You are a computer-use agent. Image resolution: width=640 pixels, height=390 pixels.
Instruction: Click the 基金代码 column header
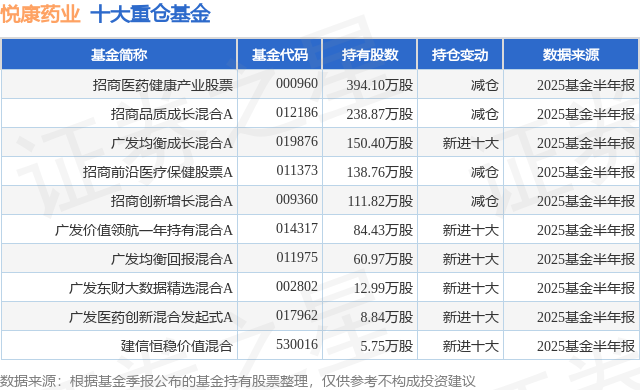pyautogui.click(x=280, y=55)
